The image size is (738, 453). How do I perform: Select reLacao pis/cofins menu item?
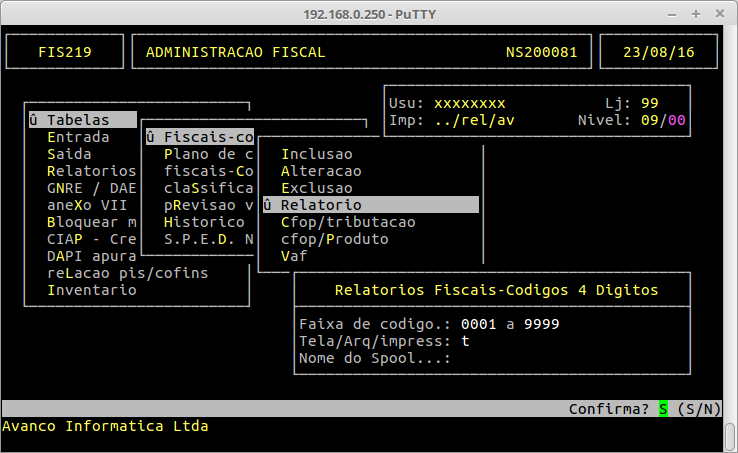coord(128,273)
